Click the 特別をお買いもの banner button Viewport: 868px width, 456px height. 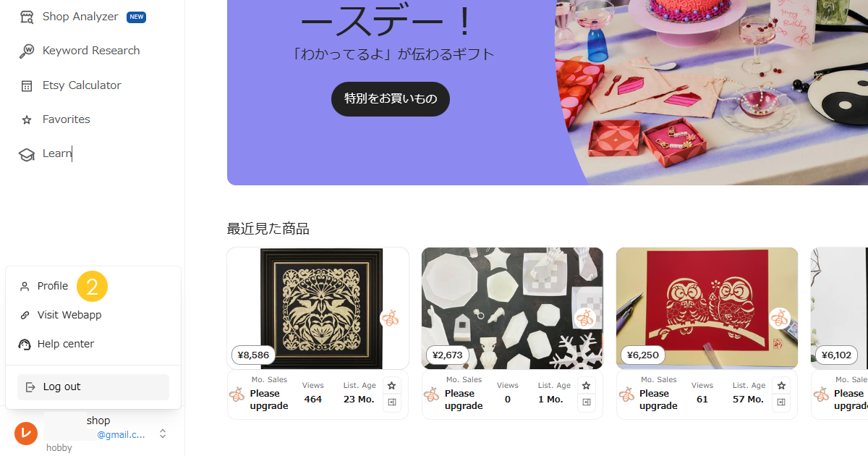click(x=391, y=99)
